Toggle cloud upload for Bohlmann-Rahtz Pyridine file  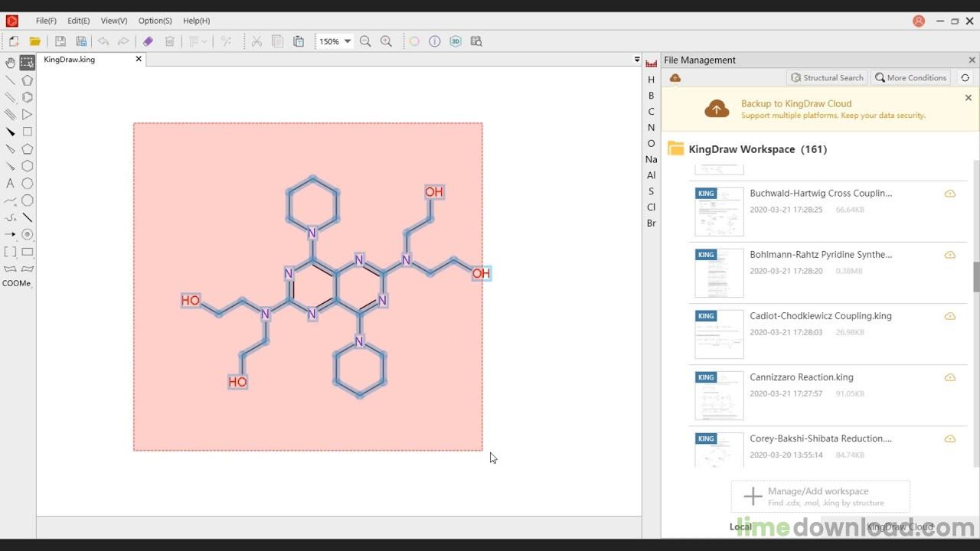pyautogui.click(x=949, y=255)
